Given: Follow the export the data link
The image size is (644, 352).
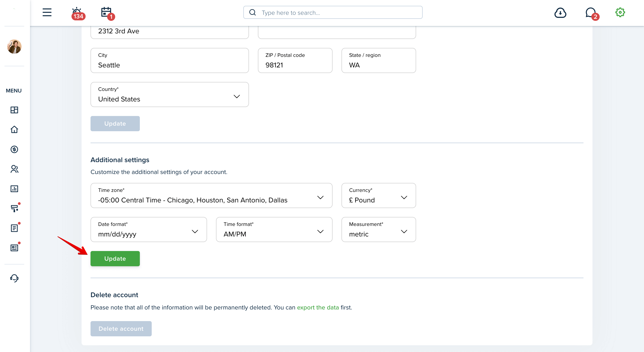Looking at the screenshot, I should [x=318, y=307].
